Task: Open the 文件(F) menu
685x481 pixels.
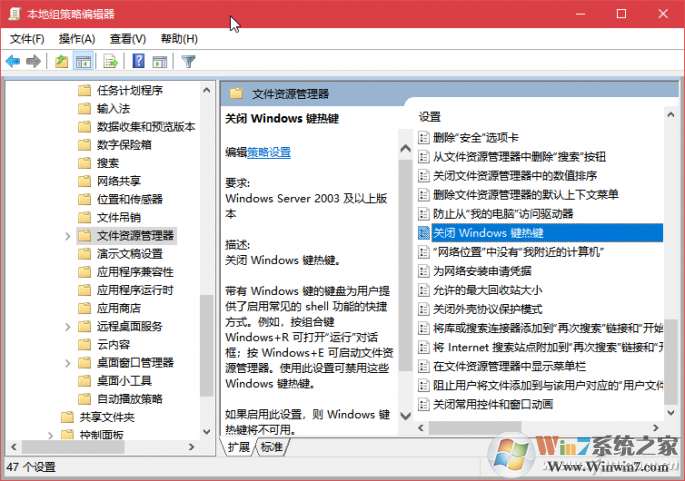Action: tap(27, 39)
